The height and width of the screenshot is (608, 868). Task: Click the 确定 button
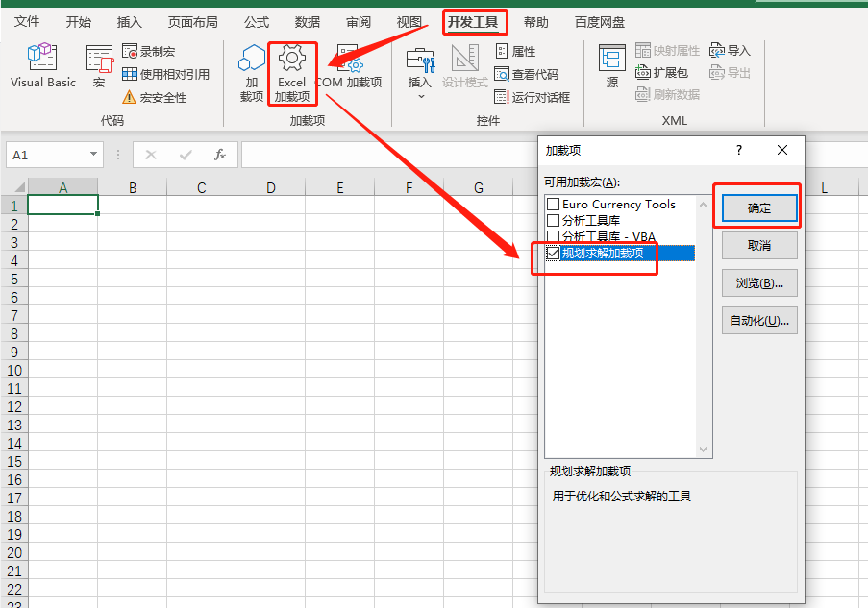point(759,207)
